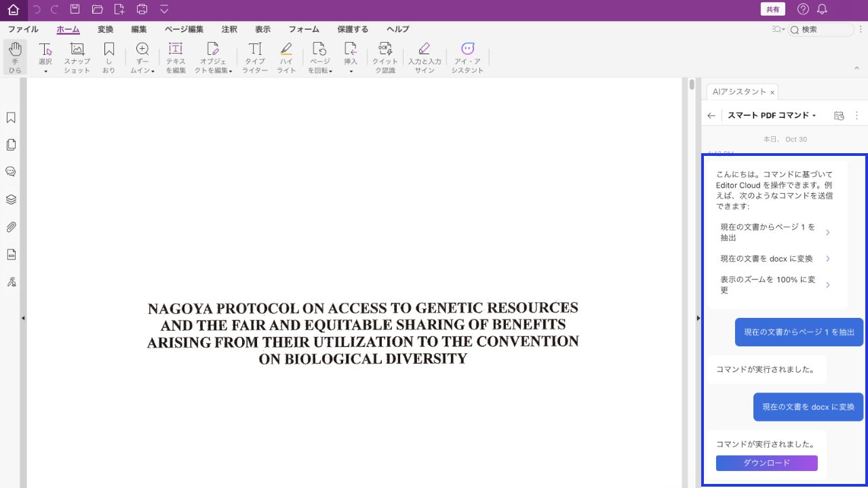Image resolution: width=868 pixels, height=488 pixels.
Task: Print the document via the printer icon
Action: click(142, 9)
